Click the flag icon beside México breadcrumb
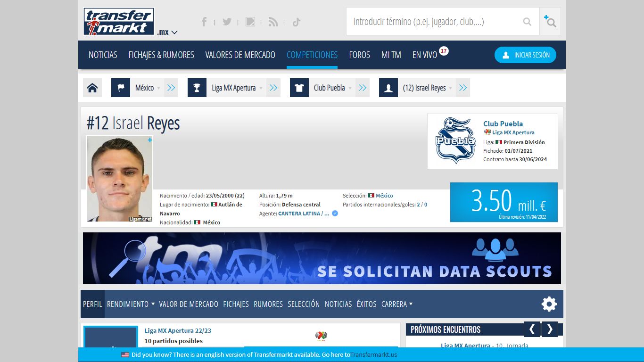 coord(121,88)
